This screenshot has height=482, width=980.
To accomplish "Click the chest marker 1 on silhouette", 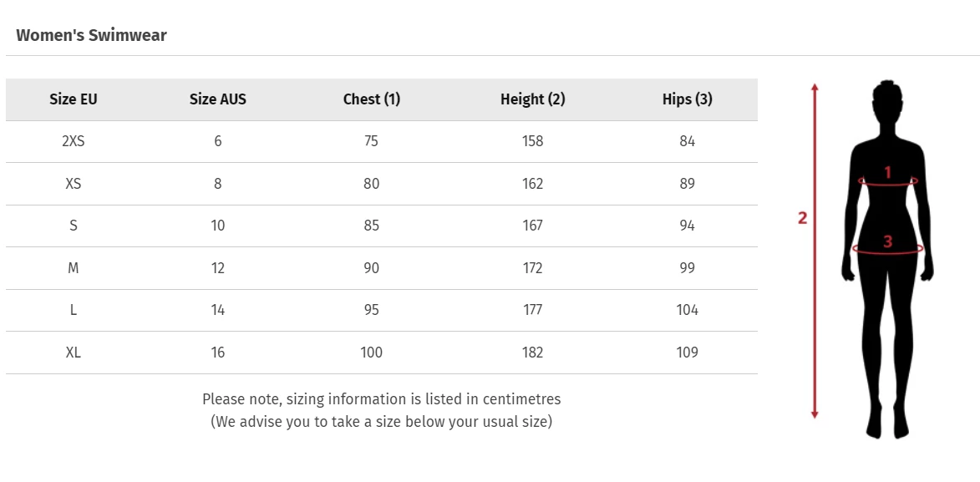I will click(887, 173).
